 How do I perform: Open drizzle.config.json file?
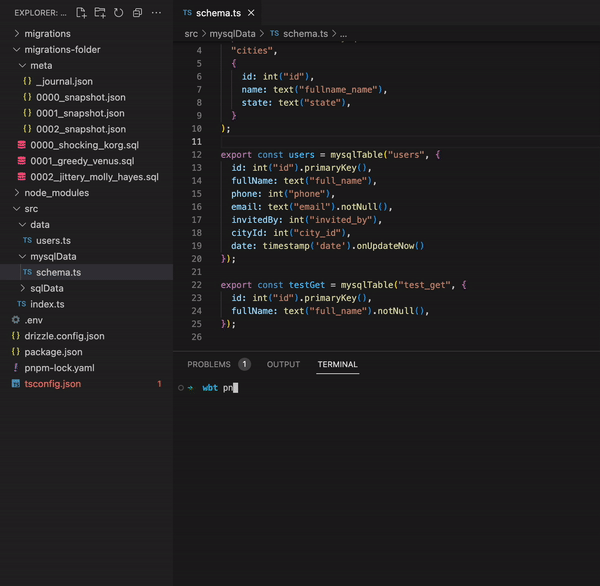pos(64,336)
